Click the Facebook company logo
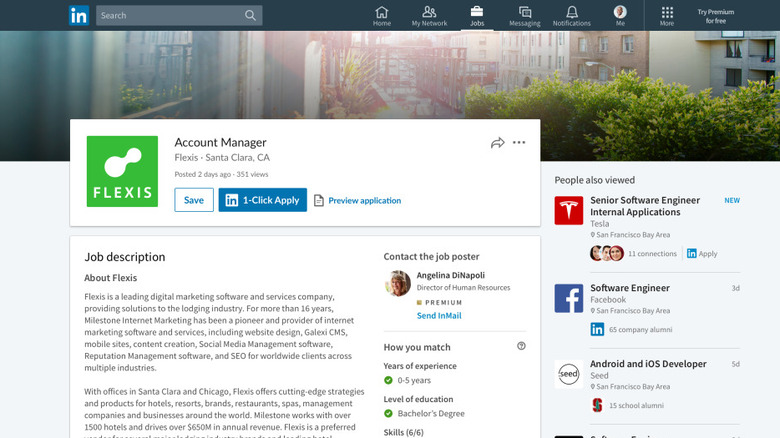780x438 pixels. click(x=569, y=299)
